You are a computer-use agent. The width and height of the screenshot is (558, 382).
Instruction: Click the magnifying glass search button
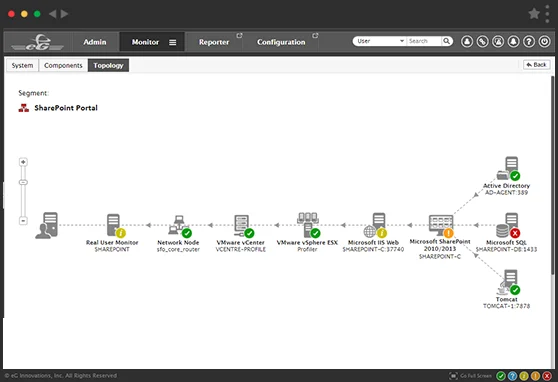[447, 41]
